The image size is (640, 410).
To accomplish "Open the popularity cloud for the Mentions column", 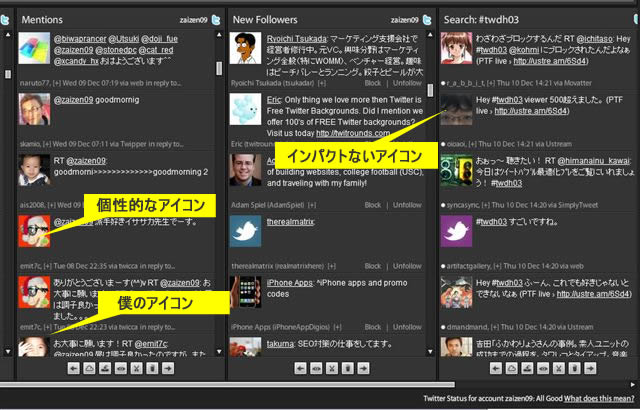I will [x=89, y=368].
